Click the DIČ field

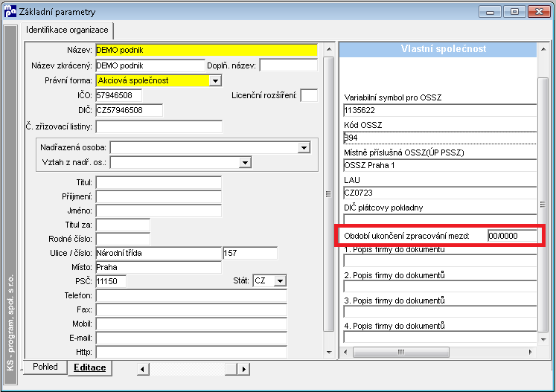[129, 110]
